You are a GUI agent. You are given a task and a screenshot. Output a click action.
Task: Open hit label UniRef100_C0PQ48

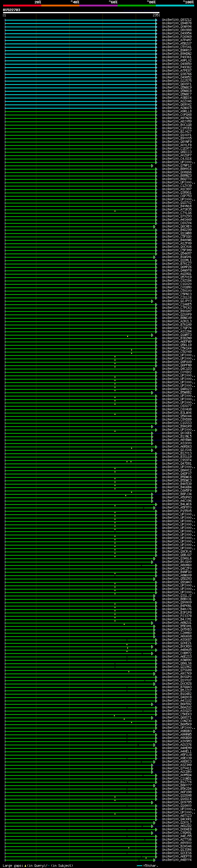point(176,115)
